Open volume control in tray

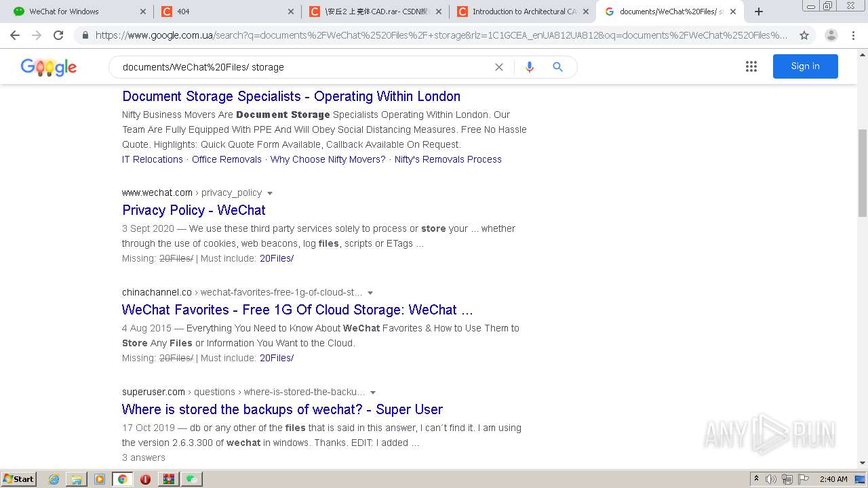point(771,479)
